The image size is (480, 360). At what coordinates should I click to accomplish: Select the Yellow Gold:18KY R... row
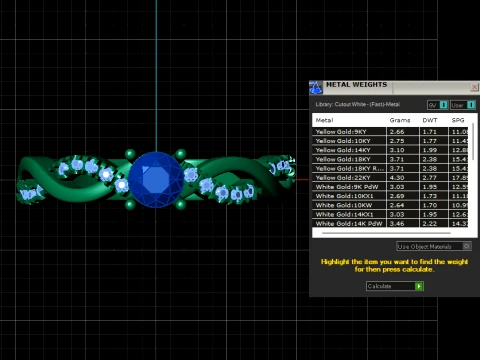[x=390, y=168]
